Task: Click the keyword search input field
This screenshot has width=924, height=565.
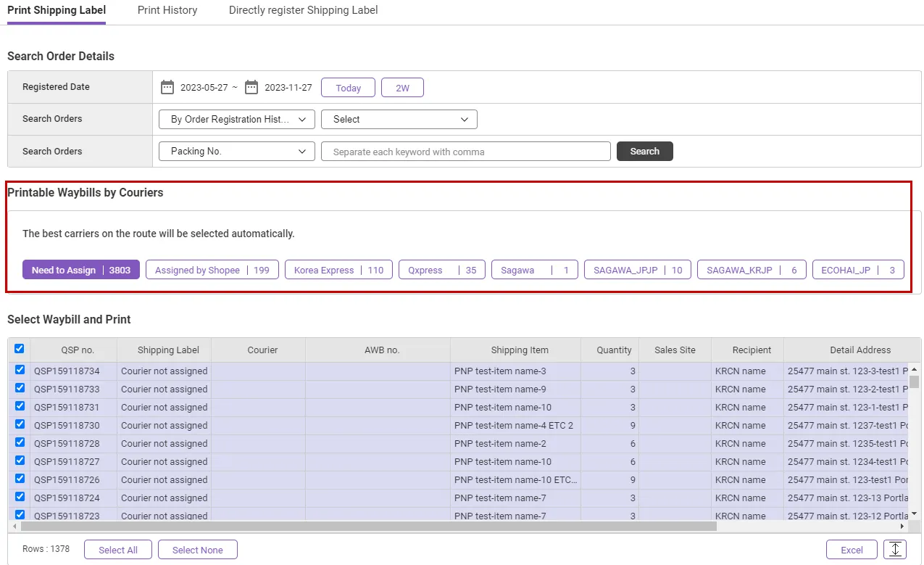Action: pos(465,152)
